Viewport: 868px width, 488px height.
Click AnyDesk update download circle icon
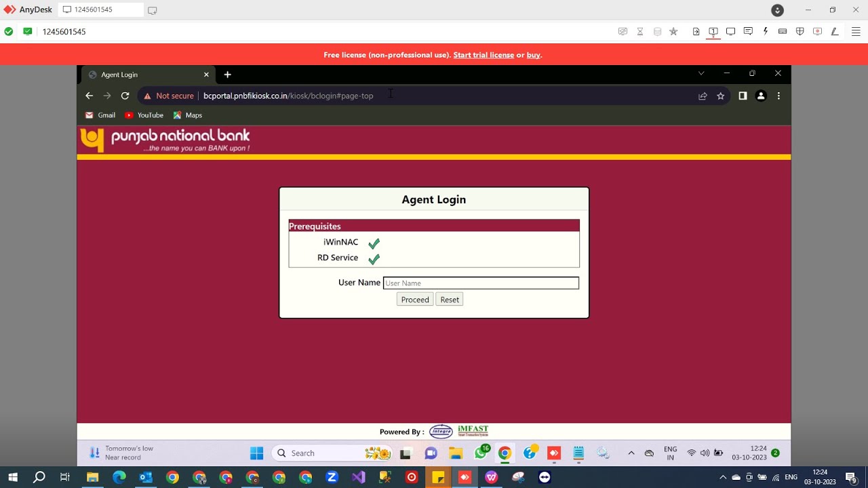coord(778,10)
